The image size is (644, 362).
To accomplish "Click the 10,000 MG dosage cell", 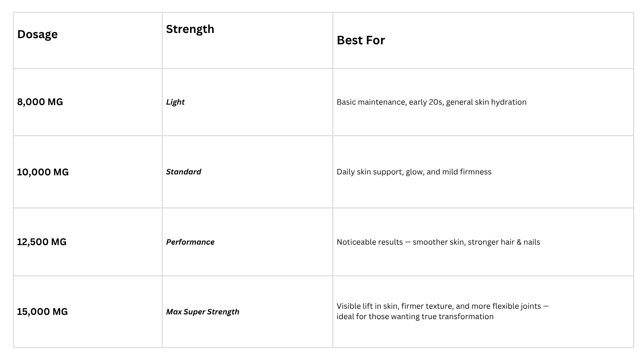I will click(x=43, y=172).
